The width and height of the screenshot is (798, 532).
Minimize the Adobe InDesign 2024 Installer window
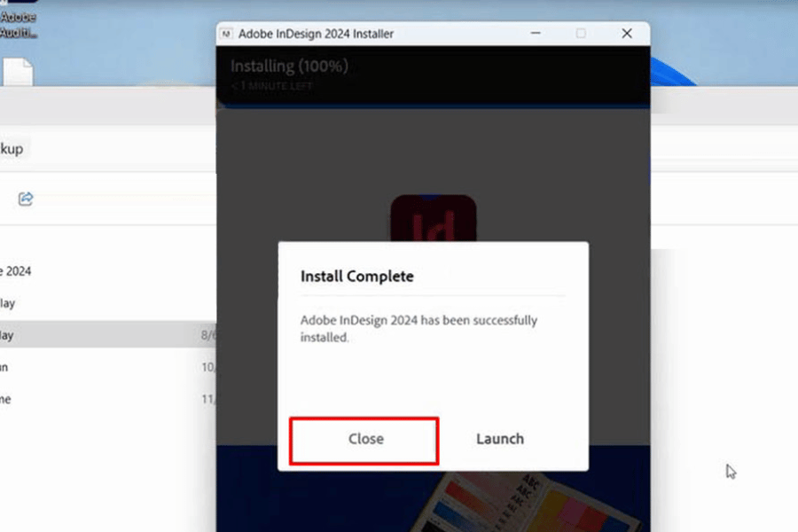point(536,34)
